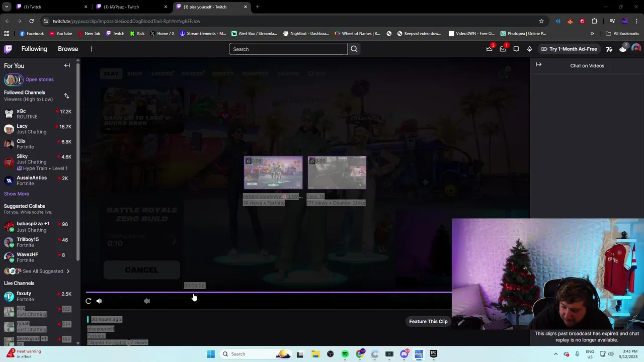Image resolution: width=644 pixels, height=362 pixels.
Task: Replay the clip with the replay button
Action: (89, 301)
